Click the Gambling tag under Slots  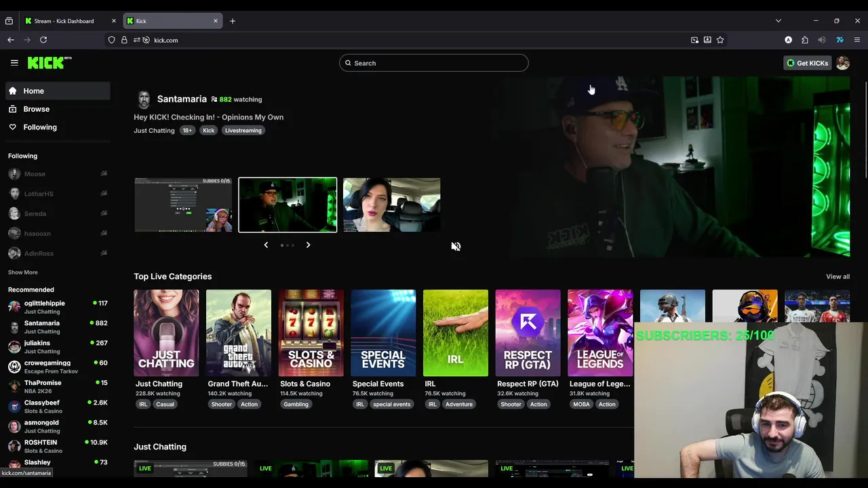click(296, 404)
